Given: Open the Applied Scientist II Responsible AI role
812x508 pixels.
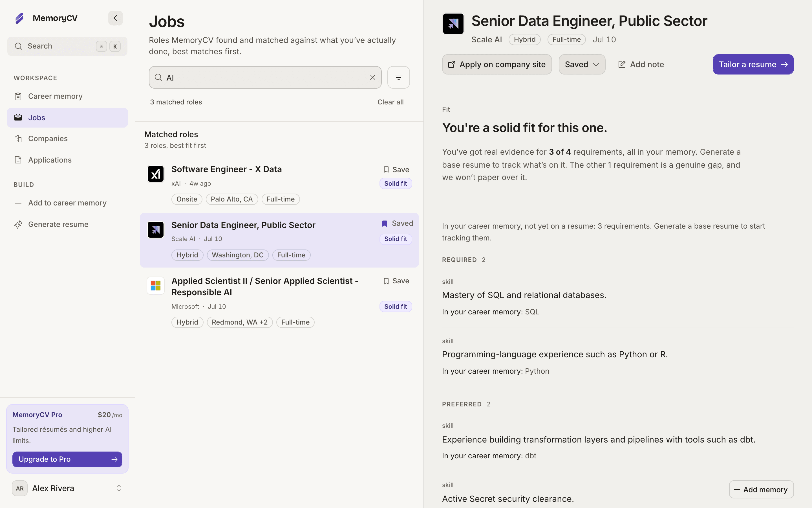Looking at the screenshot, I should click(x=279, y=302).
